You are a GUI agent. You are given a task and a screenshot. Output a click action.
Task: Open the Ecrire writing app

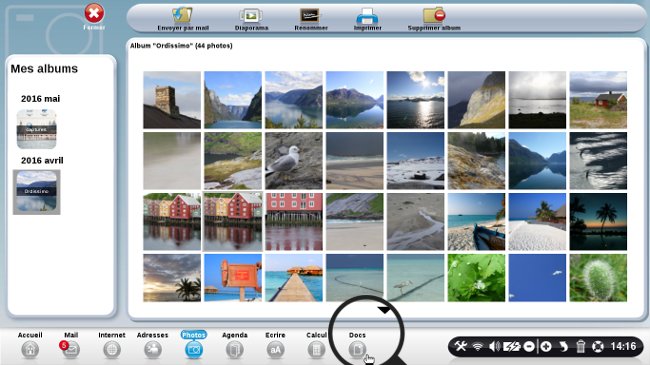point(276,350)
